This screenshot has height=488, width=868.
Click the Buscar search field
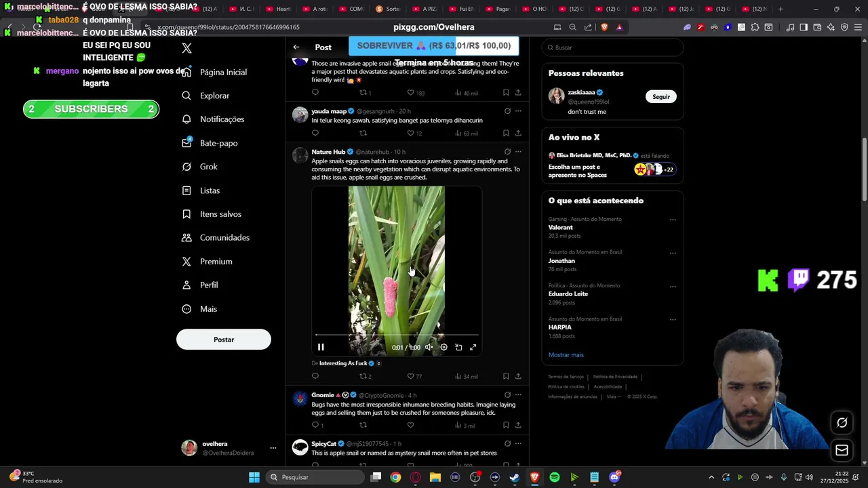pos(612,47)
